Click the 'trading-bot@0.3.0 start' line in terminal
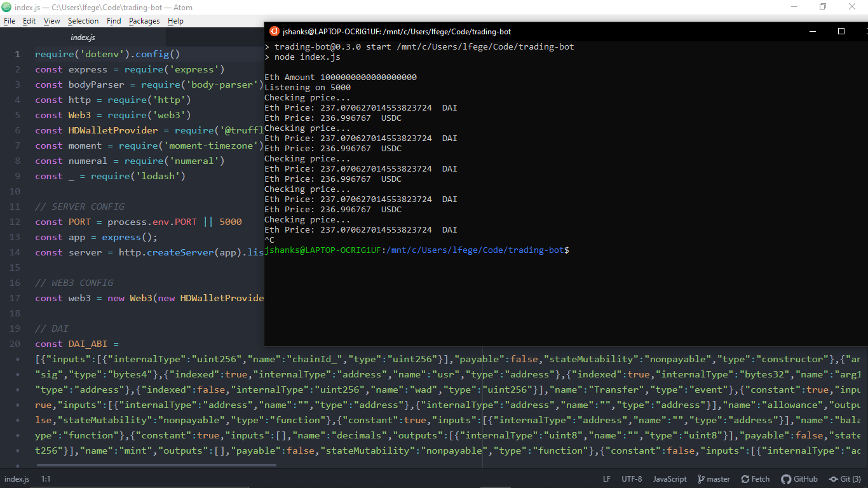Image resolution: width=868 pixels, height=488 pixels. point(419,47)
